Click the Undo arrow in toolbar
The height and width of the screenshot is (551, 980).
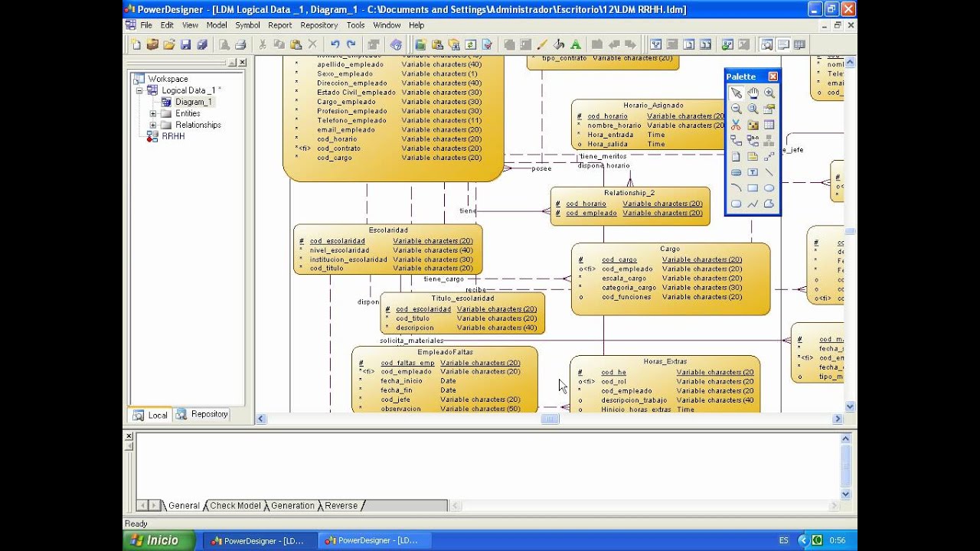[x=335, y=44]
